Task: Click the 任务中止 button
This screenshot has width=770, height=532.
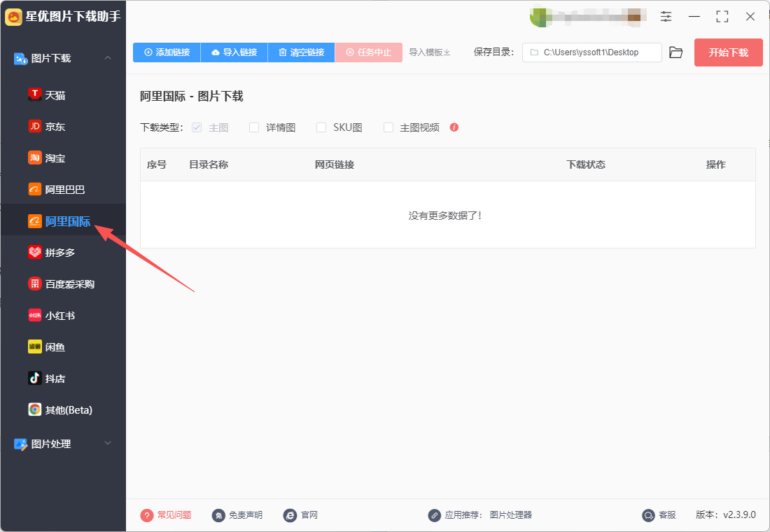Action: coord(369,52)
